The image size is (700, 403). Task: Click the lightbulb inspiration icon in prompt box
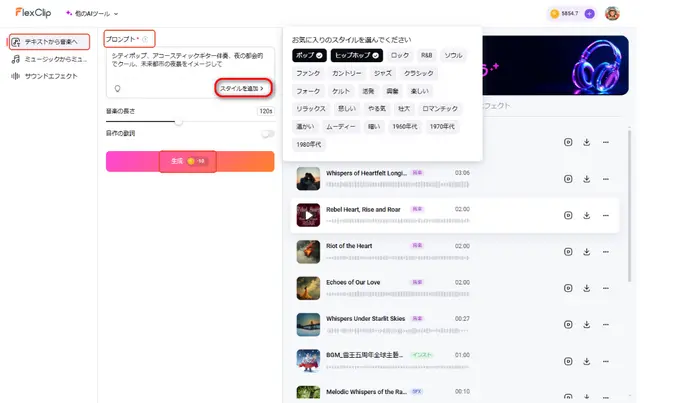point(117,88)
